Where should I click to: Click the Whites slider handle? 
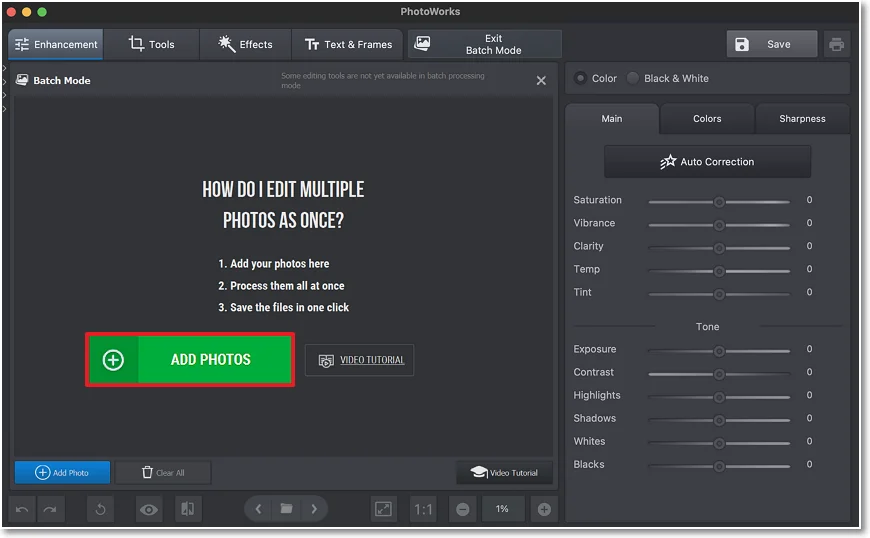click(719, 443)
